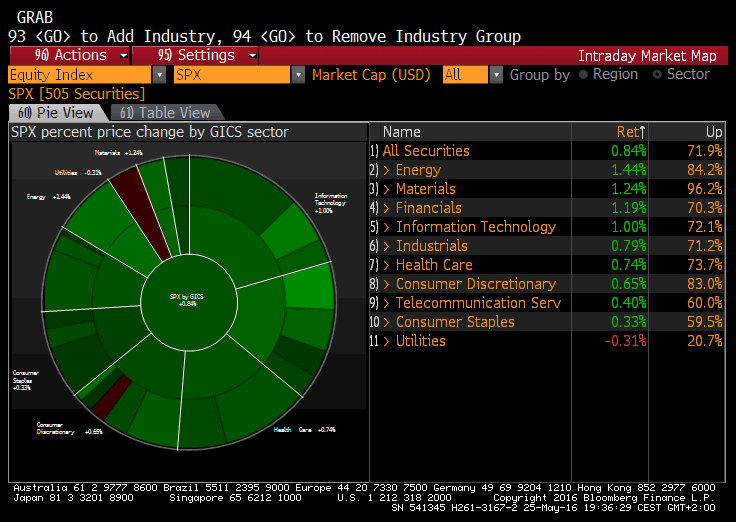Select the Region group-by radio button

583,75
